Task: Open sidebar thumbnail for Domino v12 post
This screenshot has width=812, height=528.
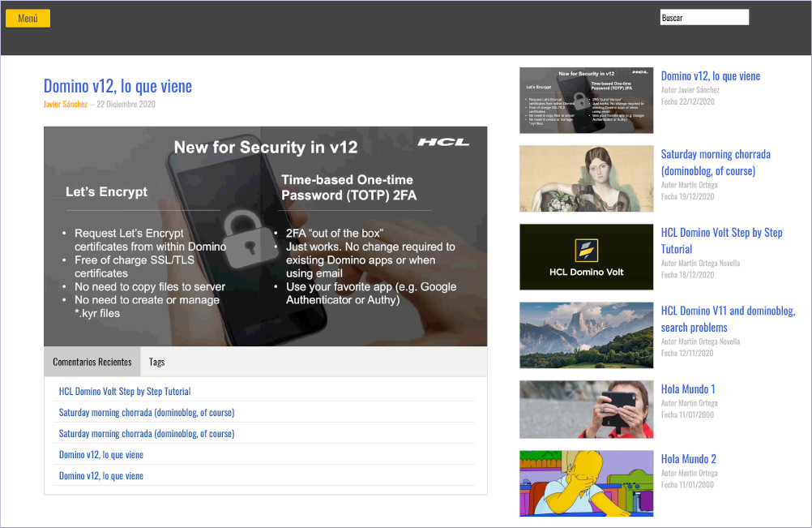Action: click(x=586, y=100)
